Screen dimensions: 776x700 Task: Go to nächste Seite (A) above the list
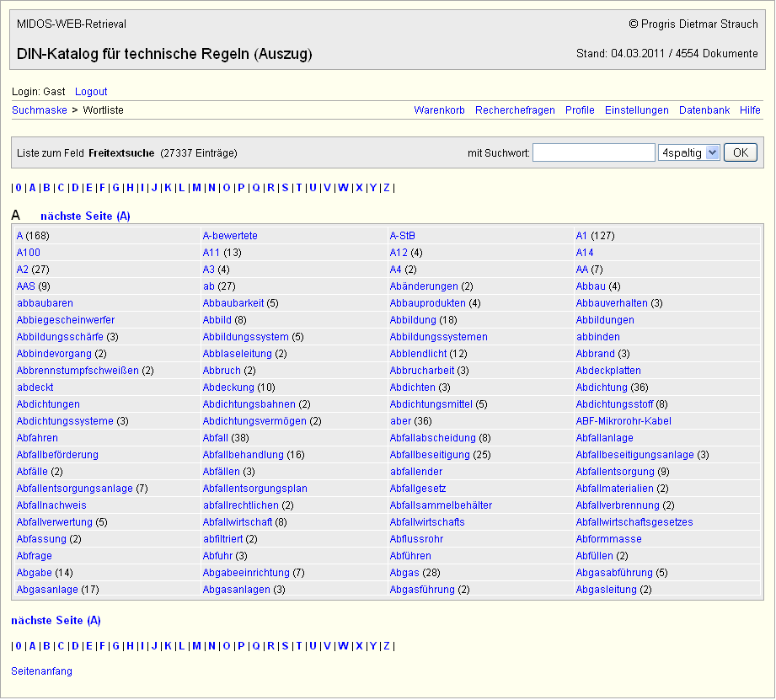[85, 216]
